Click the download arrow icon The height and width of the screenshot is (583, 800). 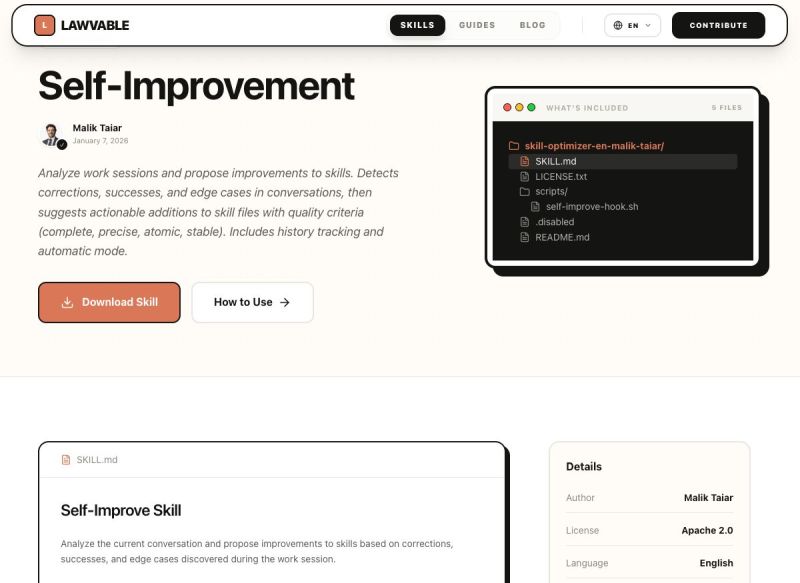tap(67, 302)
